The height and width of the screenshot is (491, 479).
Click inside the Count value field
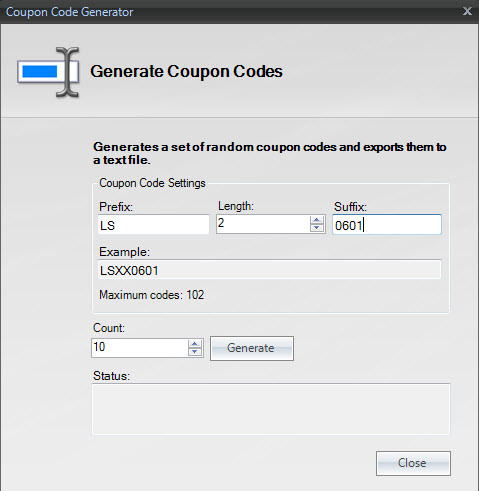pyautogui.click(x=139, y=348)
